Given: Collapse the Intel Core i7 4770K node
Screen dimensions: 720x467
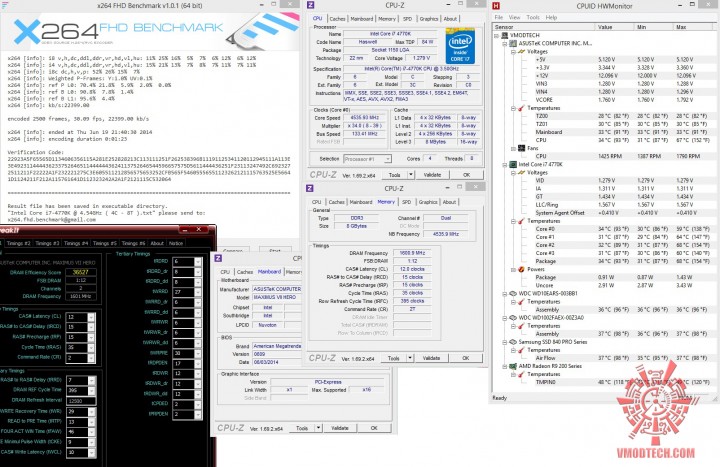Looking at the screenshot, I should (x=505, y=164).
